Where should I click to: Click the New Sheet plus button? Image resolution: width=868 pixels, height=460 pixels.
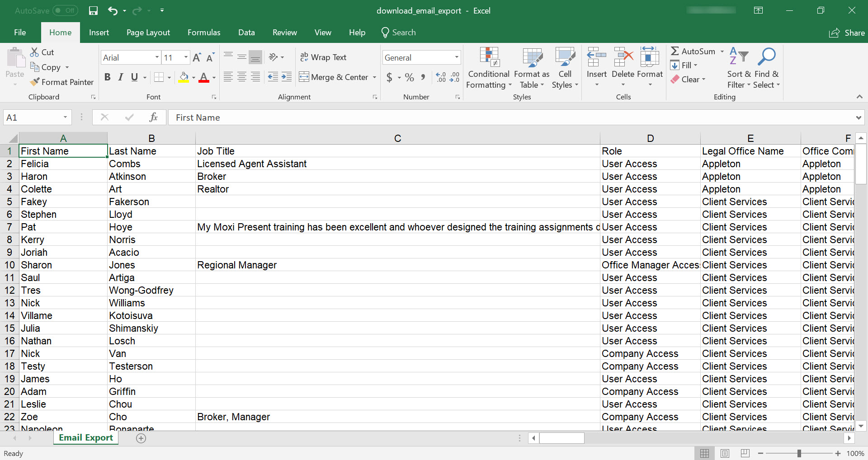(x=141, y=438)
